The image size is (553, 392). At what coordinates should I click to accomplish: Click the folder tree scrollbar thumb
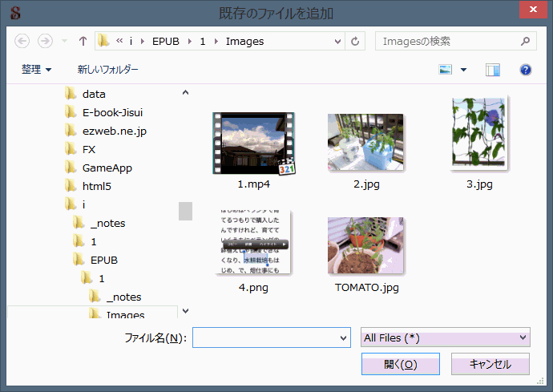tap(185, 211)
